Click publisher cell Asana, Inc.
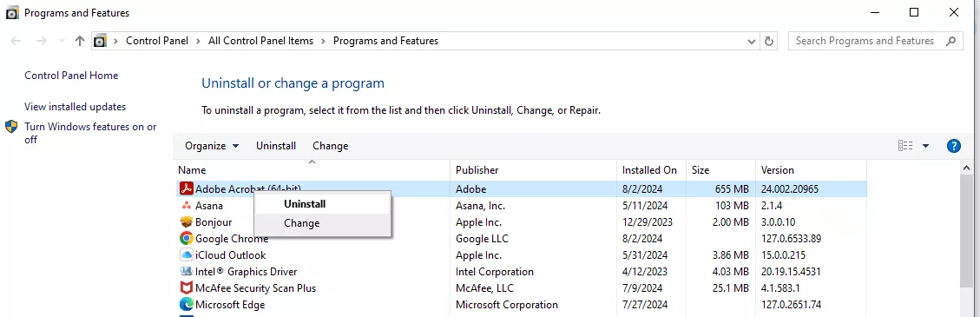Viewport: 980px width, 317px height. tap(480, 205)
